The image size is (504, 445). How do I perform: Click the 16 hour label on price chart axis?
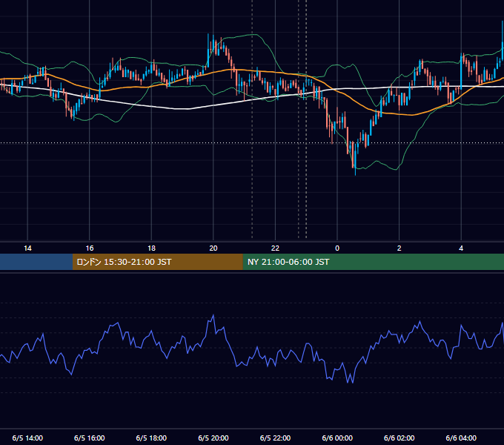(90, 248)
